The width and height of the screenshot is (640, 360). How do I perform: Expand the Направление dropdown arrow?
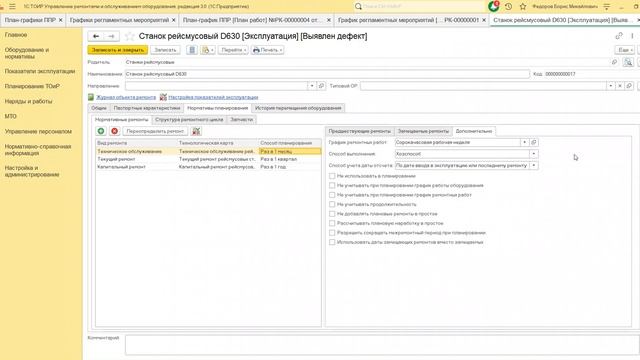[x=312, y=86]
